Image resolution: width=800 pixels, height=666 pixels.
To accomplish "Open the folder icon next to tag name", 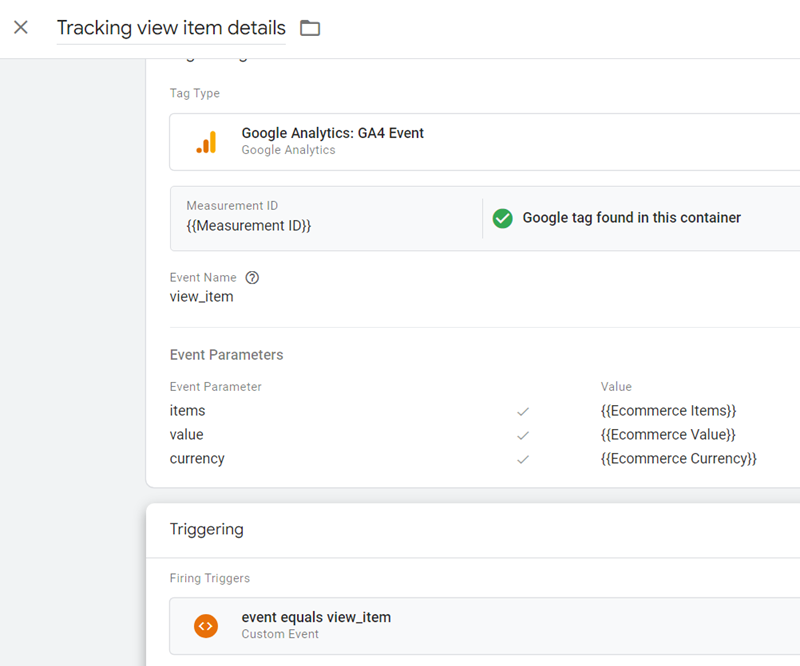I will click(x=309, y=28).
